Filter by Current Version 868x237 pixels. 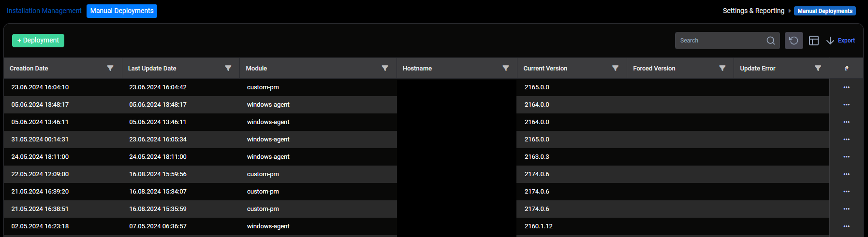click(615, 68)
